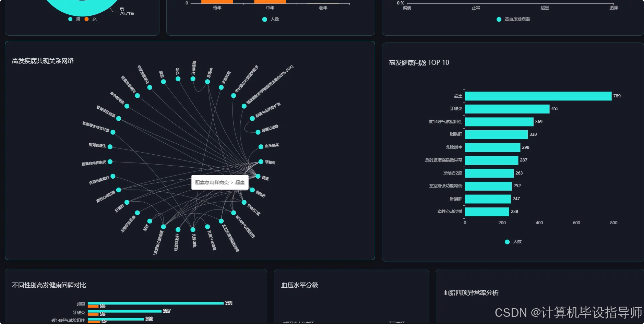Toggle the 女 legend item
The image size is (644, 324).
click(91, 19)
